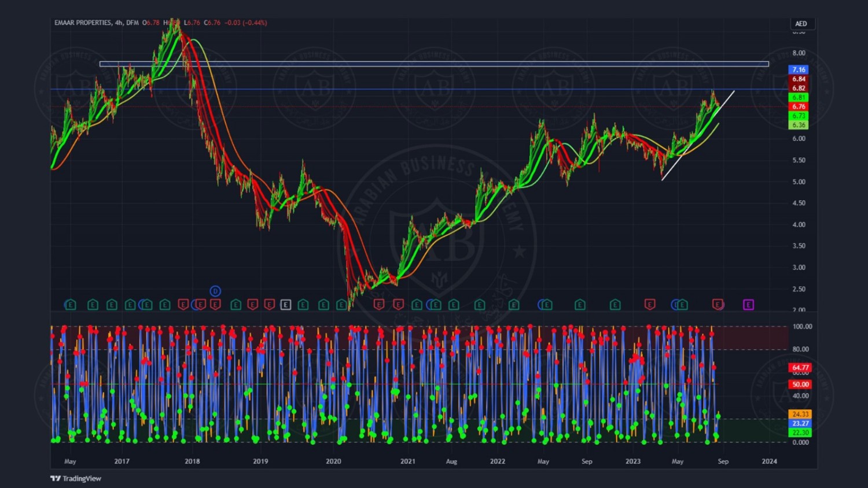Click the 2021 label on time axis
The width and height of the screenshot is (868, 488).
click(408, 461)
